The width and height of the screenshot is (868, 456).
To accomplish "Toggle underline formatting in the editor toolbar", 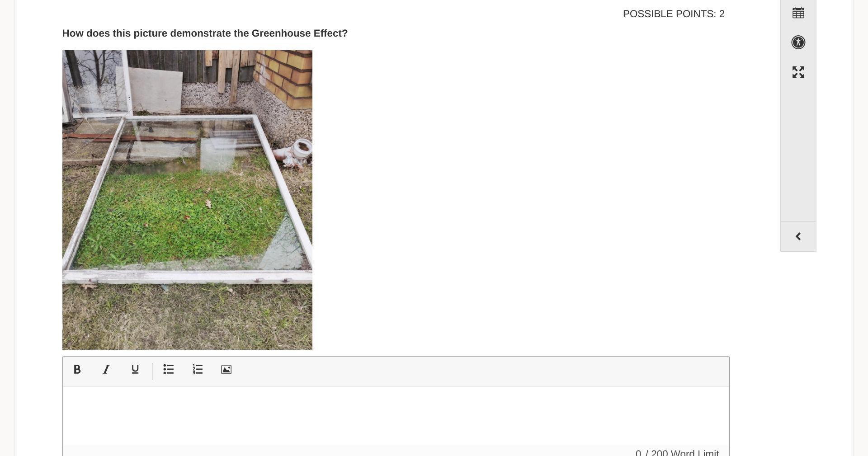I will tap(135, 370).
